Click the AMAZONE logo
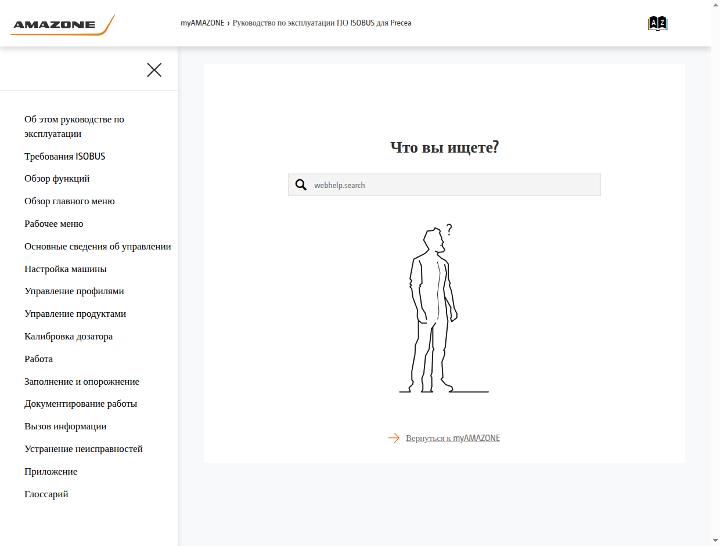 tap(62, 25)
